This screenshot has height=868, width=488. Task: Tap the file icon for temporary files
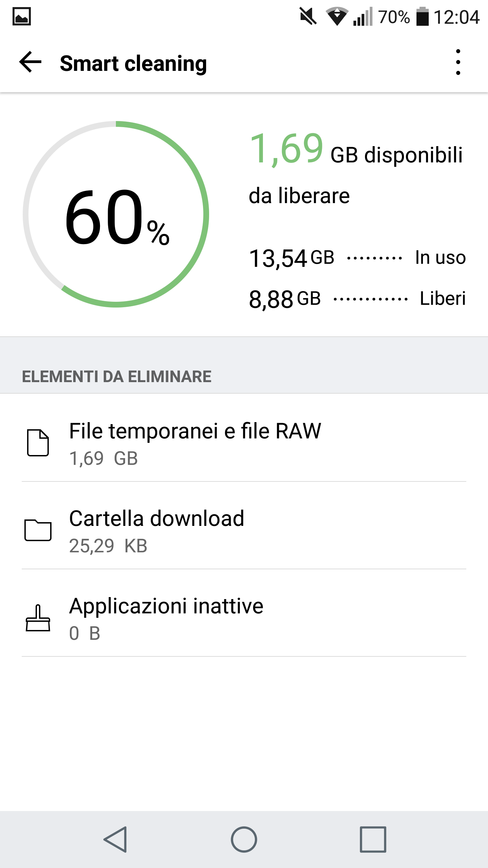coord(38,442)
